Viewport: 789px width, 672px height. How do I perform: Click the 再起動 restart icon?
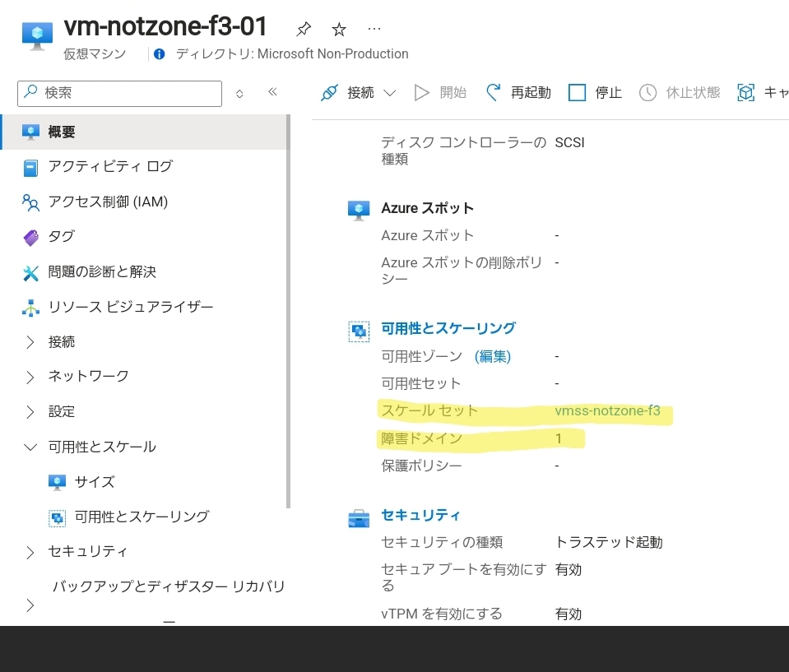pyautogui.click(x=493, y=92)
